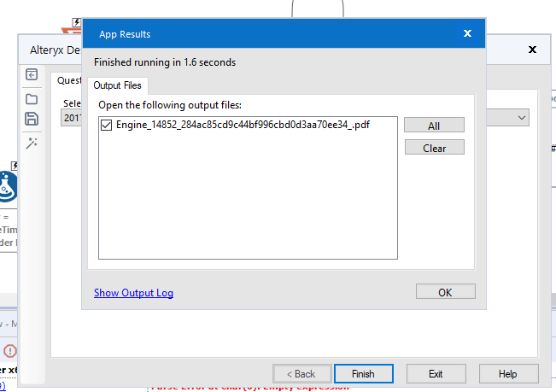Click the open folder icon
Screen dimensions: 556x392
32,99
